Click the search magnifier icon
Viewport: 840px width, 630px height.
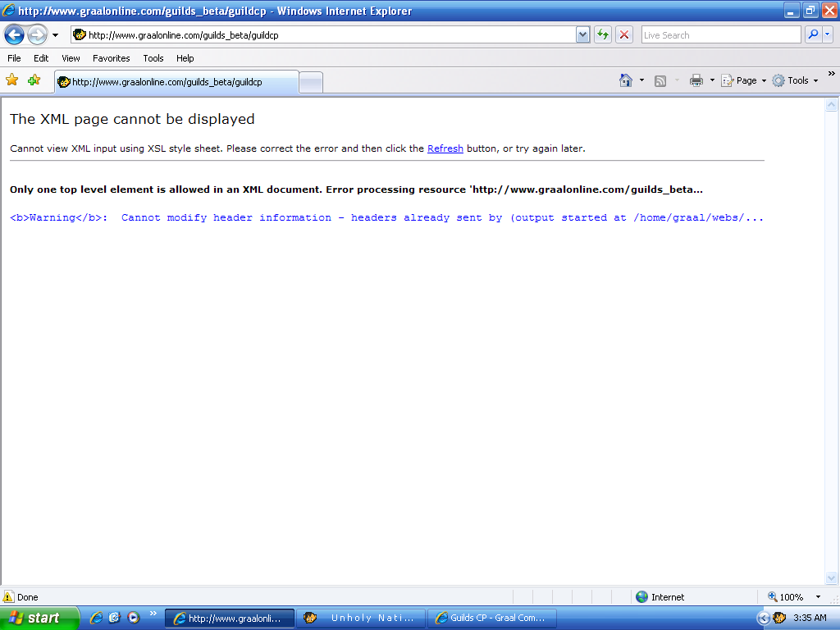[x=813, y=34]
